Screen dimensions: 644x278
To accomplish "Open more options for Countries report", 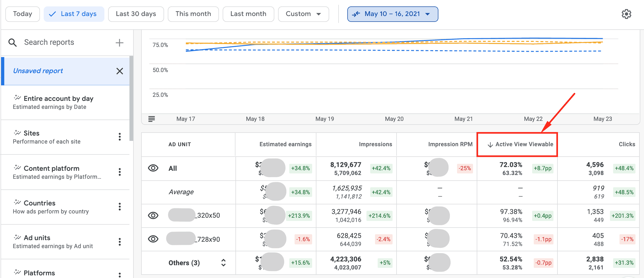I will [x=120, y=206].
